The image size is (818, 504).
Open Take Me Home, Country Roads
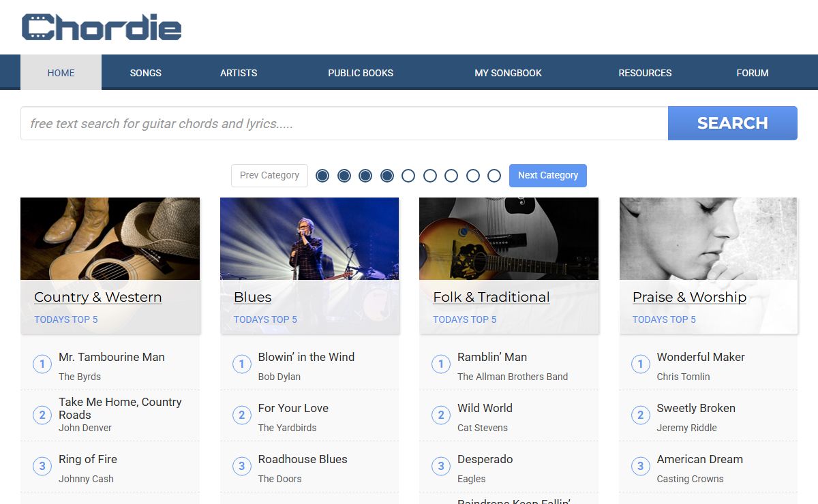pos(120,408)
